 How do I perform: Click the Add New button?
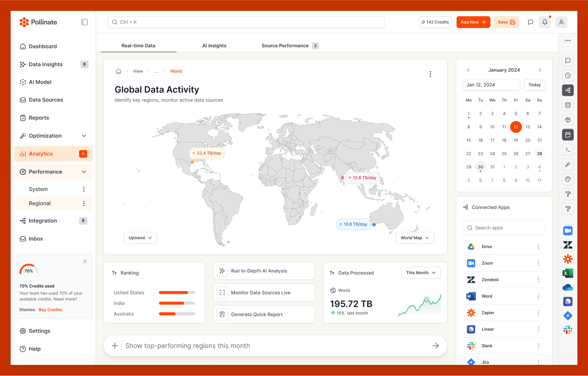473,22
